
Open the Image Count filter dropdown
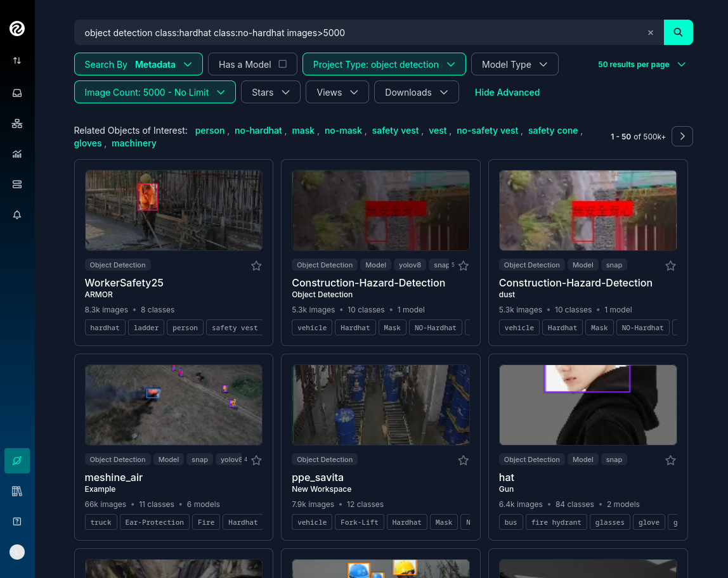(155, 93)
